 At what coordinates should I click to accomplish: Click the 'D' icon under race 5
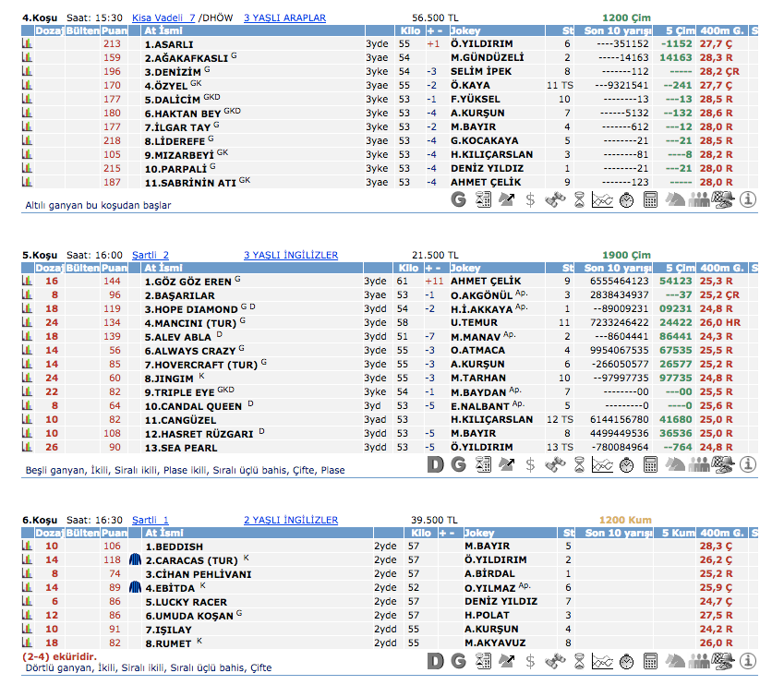437,464
